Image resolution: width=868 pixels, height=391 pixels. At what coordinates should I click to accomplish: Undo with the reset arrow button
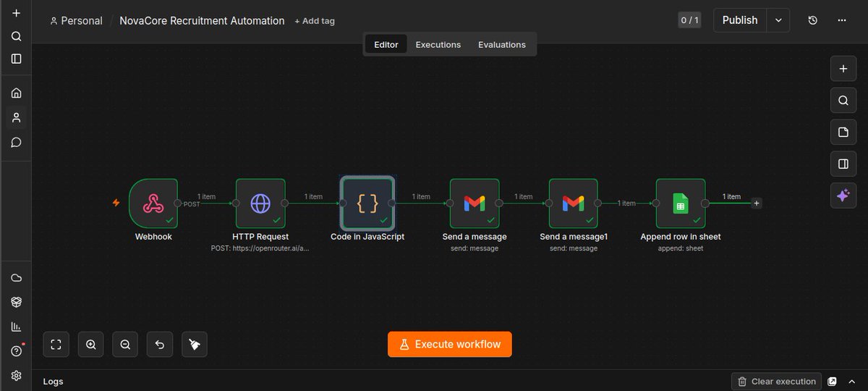click(160, 345)
